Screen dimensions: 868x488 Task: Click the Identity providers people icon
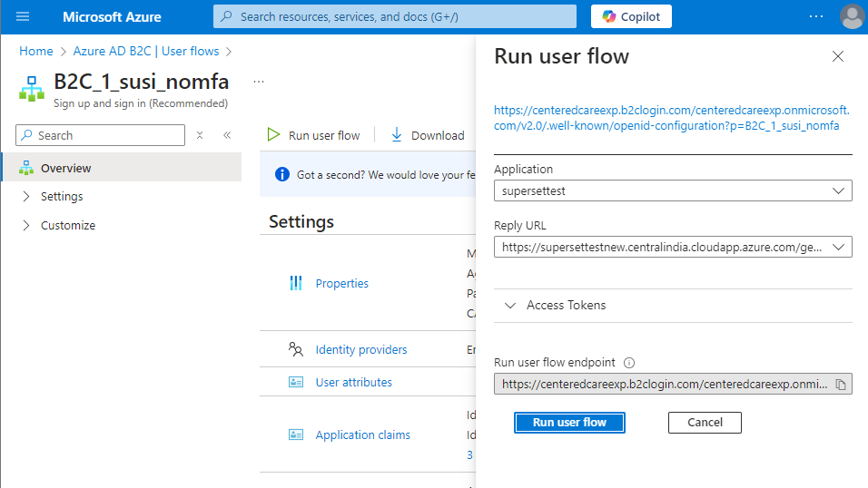point(296,349)
